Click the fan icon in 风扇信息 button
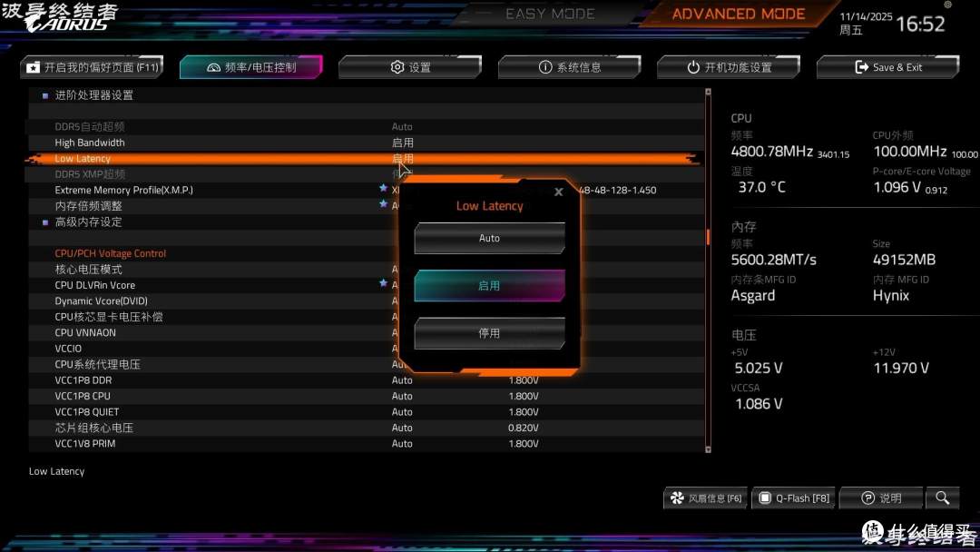 click(677, 498)
